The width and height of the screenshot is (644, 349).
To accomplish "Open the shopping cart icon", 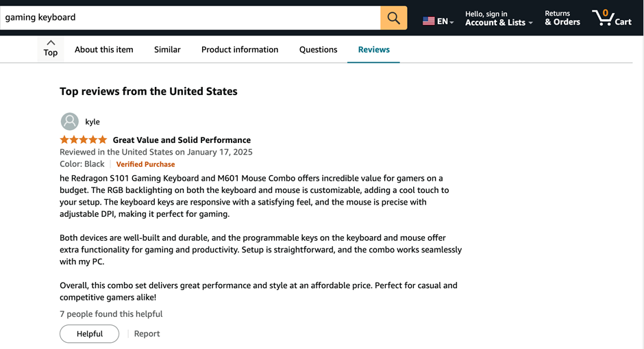I will coord(603,18).
